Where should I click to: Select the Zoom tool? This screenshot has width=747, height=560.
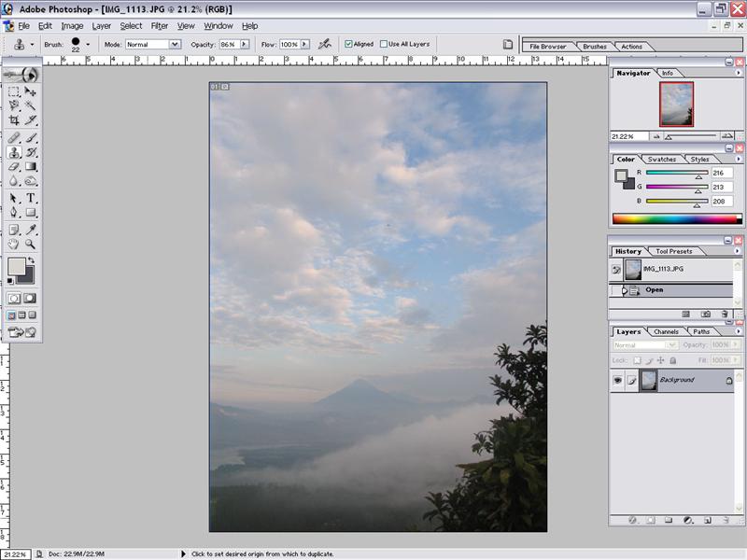(x=31, y=245)
